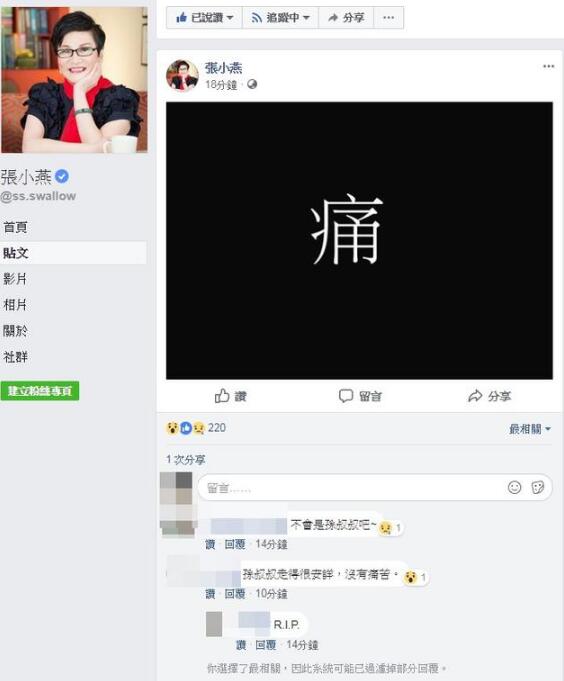Open the top toolbar more options ellipsis
Image resolution: width=564 pixels, height=681 pixels.
point(389,18)
